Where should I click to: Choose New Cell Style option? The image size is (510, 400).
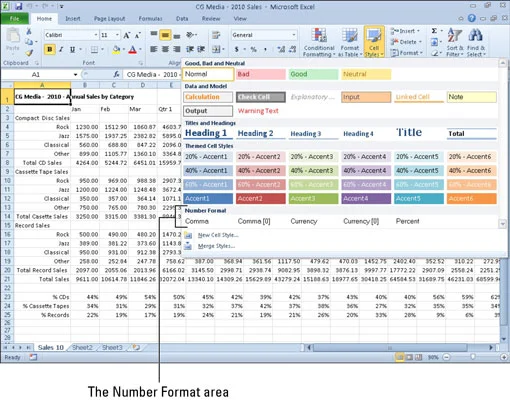click(218, 235)
